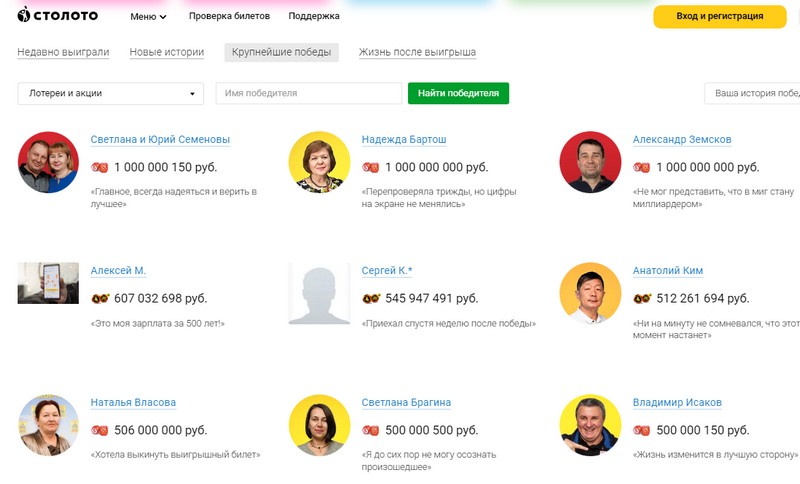Click Сергей К. placeholder avatar
Image resolution: width=800 pixels, height=484 pixels.
(319, 293)
